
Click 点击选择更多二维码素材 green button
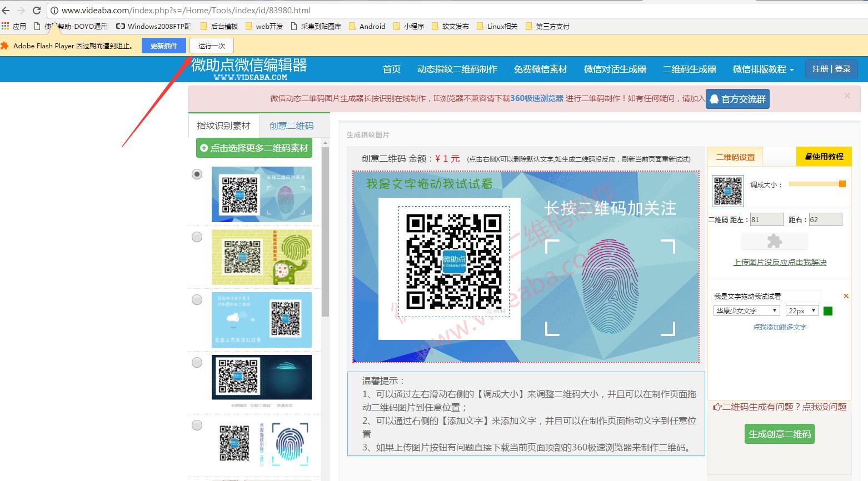point(254,148)
